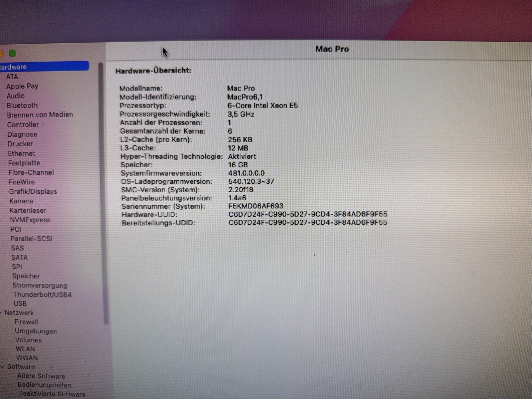Open Umgebungen under Netzwerk

[36, 331]
